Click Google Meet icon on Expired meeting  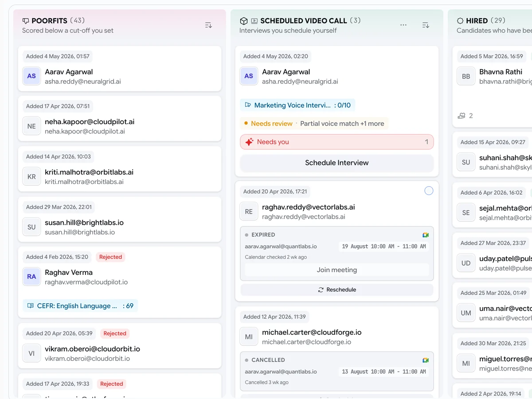pyautogui.click(x=426, y=235)
